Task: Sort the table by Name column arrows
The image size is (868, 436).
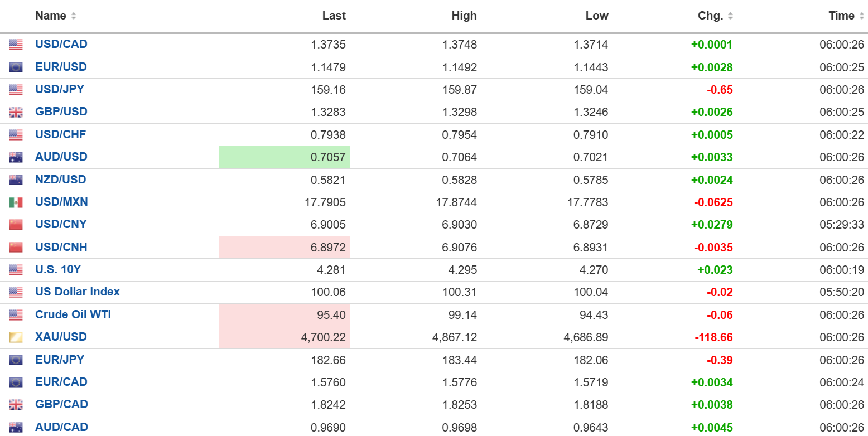Action: (74, 16)
